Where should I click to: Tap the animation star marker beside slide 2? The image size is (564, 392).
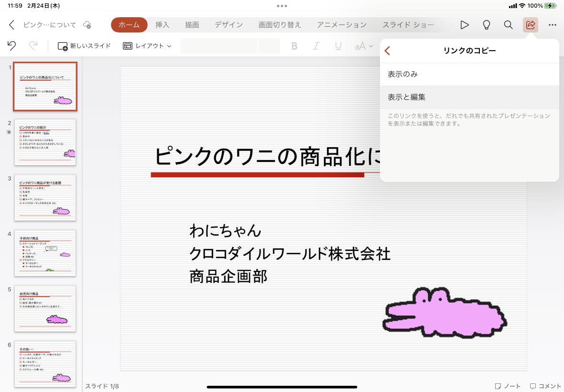click(x=9, y=132)
